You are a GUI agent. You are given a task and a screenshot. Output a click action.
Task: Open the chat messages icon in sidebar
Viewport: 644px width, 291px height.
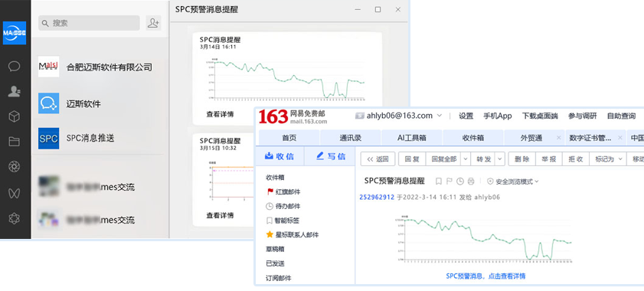point(15,66)
